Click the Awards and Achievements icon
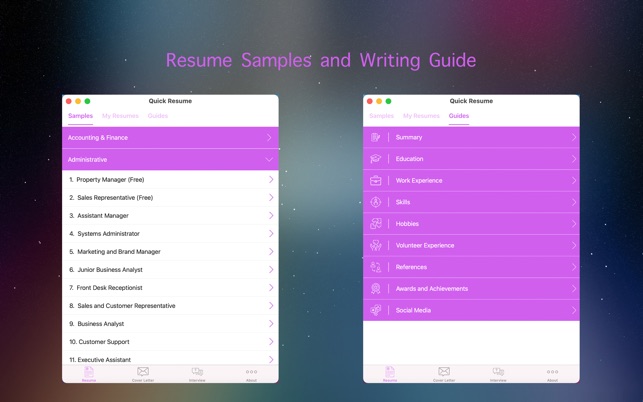The width and height of the screenshot is (643, 402). click(376, 289)
